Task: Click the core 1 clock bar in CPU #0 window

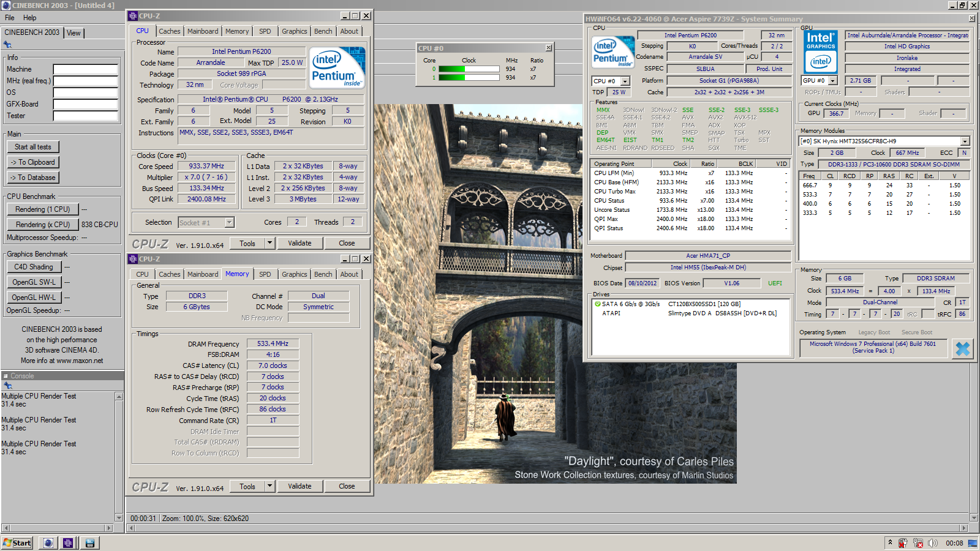Action: point(469,78)
